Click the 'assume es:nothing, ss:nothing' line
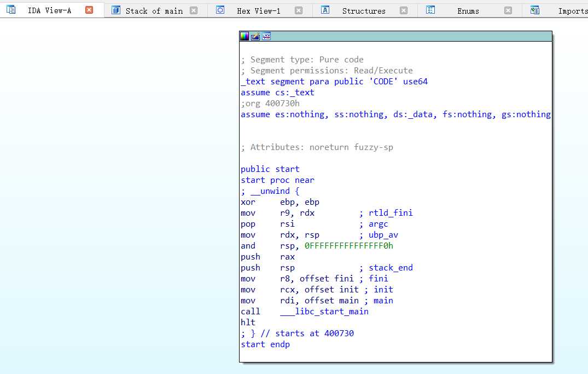The height and width of the screenshot is (374, 588). click(395, 114)
